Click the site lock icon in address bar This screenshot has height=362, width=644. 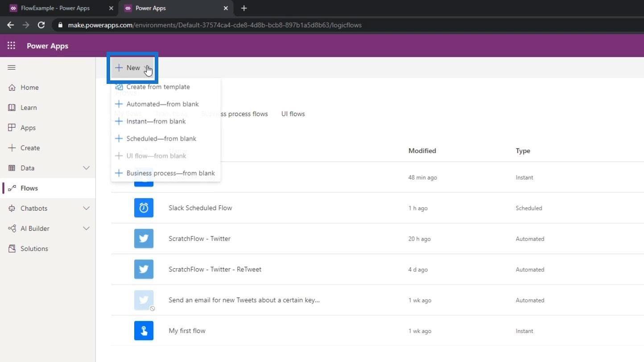[x=61, y=25]
